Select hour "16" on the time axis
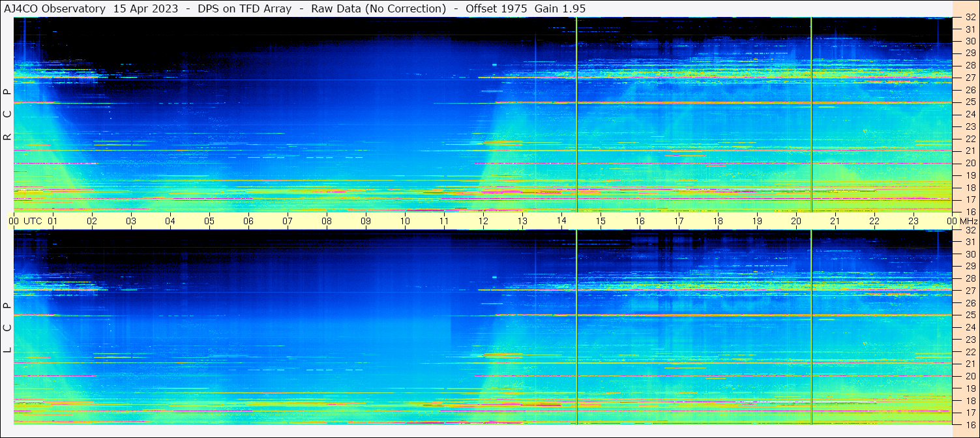 click(x=640, y=221)
